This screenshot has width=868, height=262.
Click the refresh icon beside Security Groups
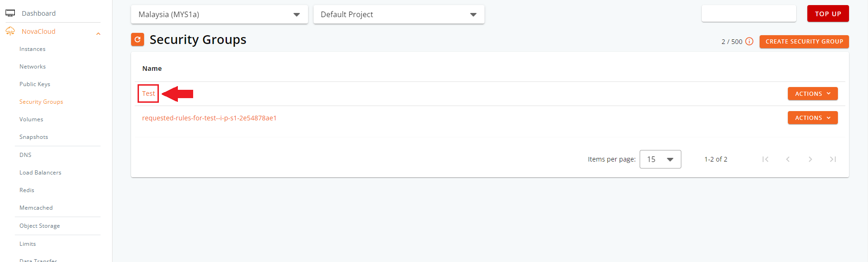pyautogui.click(x=138, y=40)
